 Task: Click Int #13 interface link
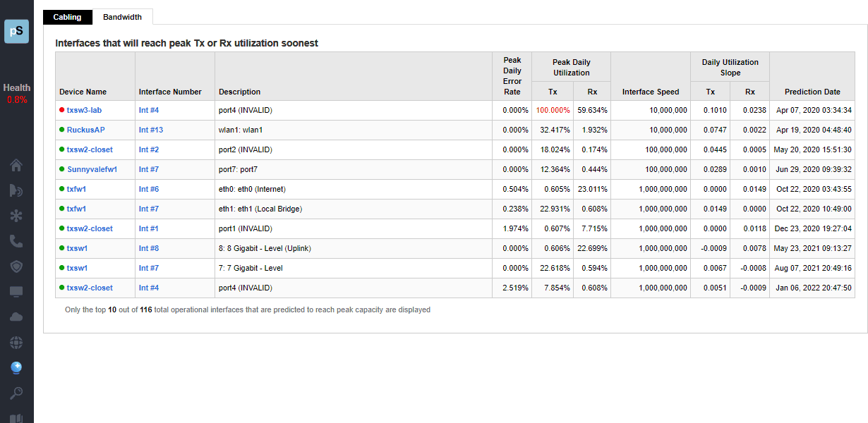[151, 130]
